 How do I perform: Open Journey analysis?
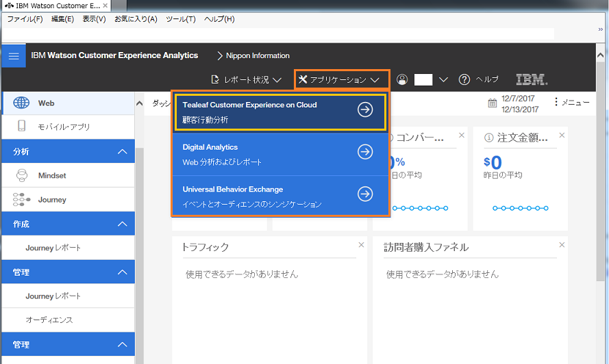click(x=69, y=200)
